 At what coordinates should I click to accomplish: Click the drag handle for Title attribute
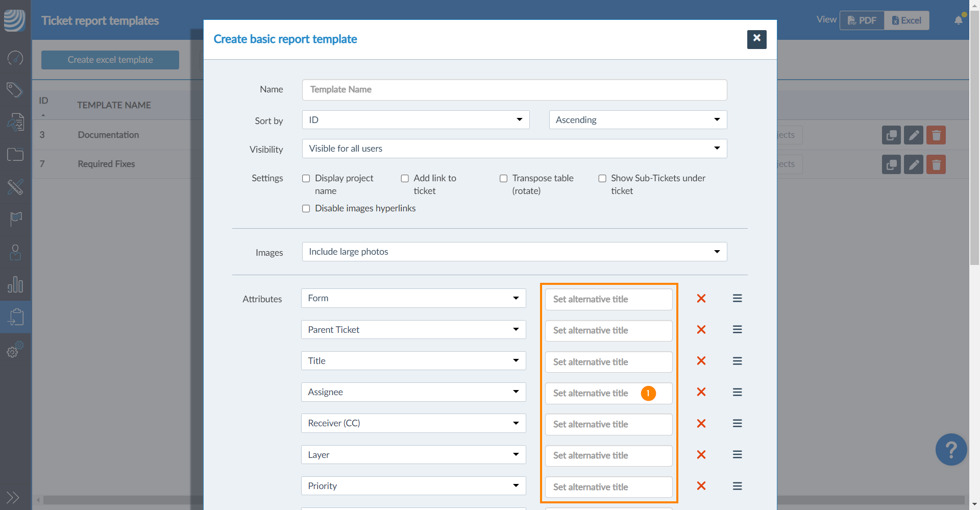pyautogui.click(x=737, y=361)
